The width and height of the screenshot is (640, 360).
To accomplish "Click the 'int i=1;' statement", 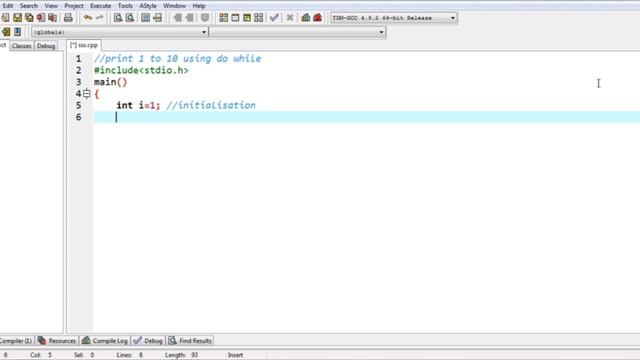I will pyautogui.click(x=138, y=105).
